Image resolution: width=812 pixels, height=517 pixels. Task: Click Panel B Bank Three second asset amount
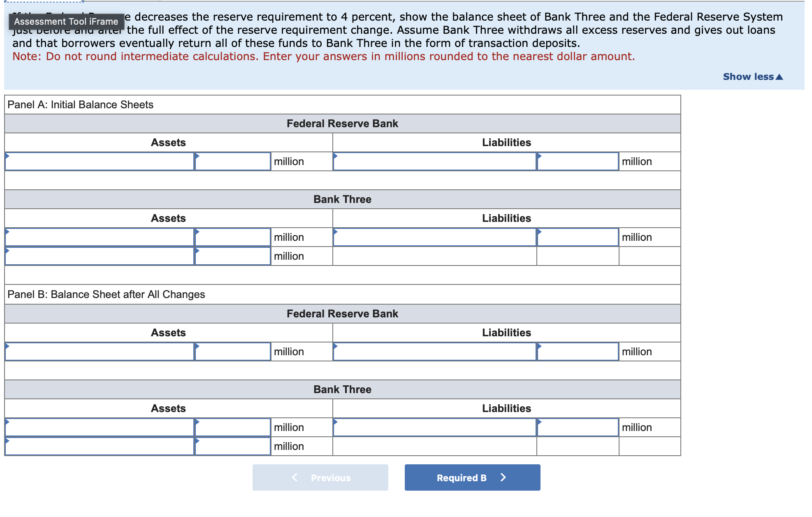[x=233, y=446]
